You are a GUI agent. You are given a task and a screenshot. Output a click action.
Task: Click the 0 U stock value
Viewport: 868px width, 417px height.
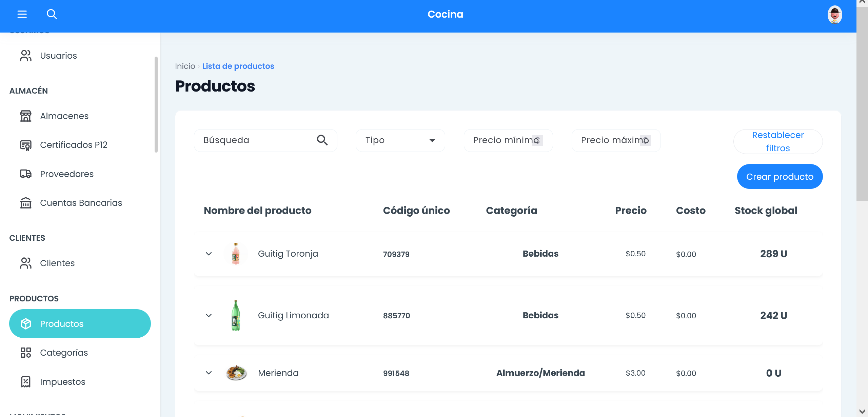pos(773,373)
